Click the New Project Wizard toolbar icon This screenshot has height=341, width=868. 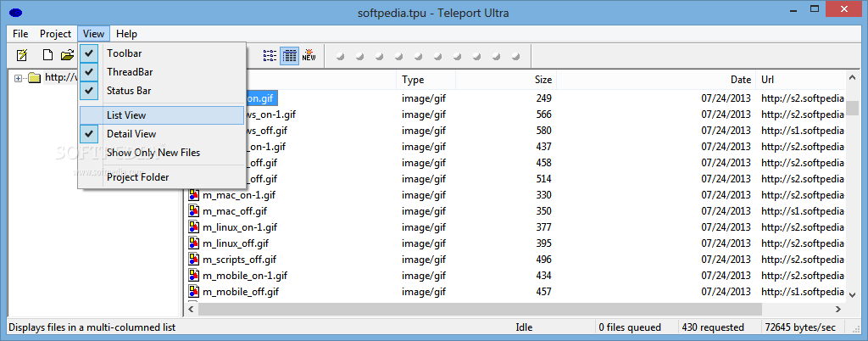pyautogui.click(x=22, y=55)
